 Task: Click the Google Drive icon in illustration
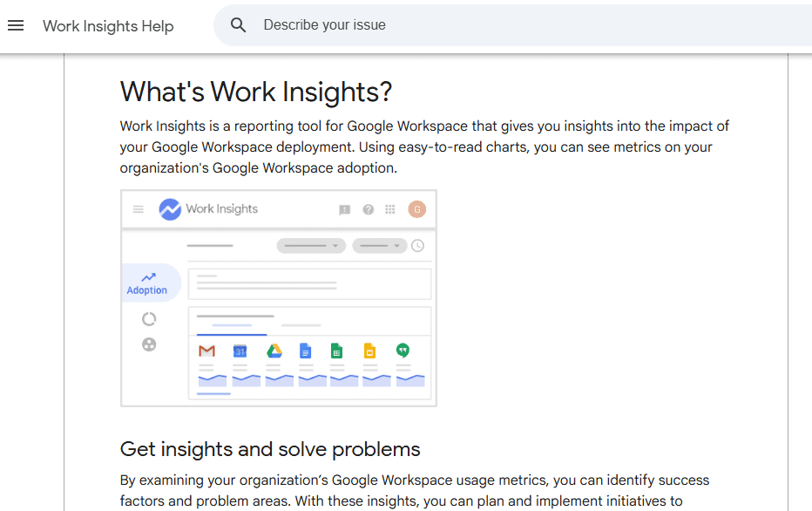(274, 351)
